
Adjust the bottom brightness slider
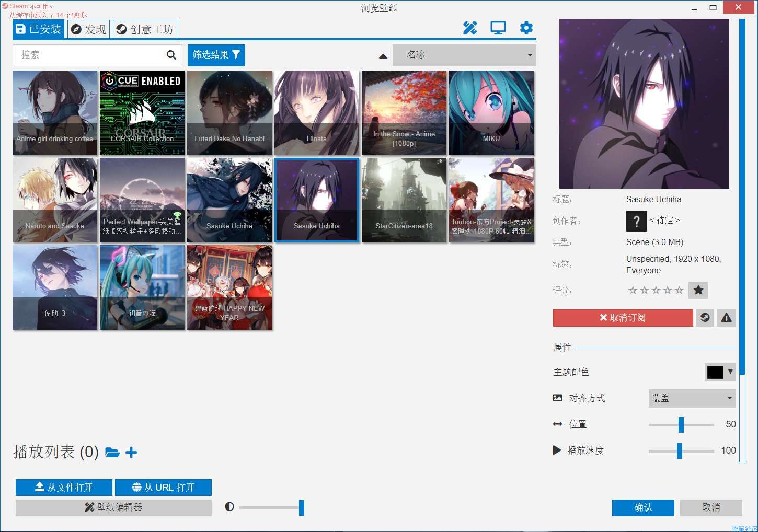click(x=271, y=507)
